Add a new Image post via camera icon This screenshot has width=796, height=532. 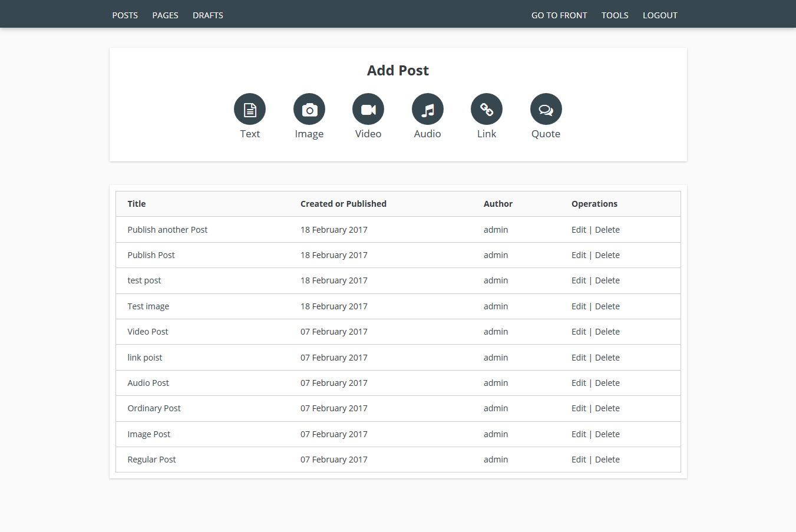click(x=309, y=110)
